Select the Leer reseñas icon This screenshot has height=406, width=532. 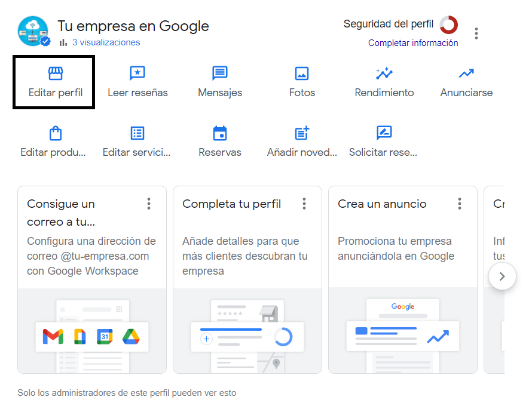[137, 82]
